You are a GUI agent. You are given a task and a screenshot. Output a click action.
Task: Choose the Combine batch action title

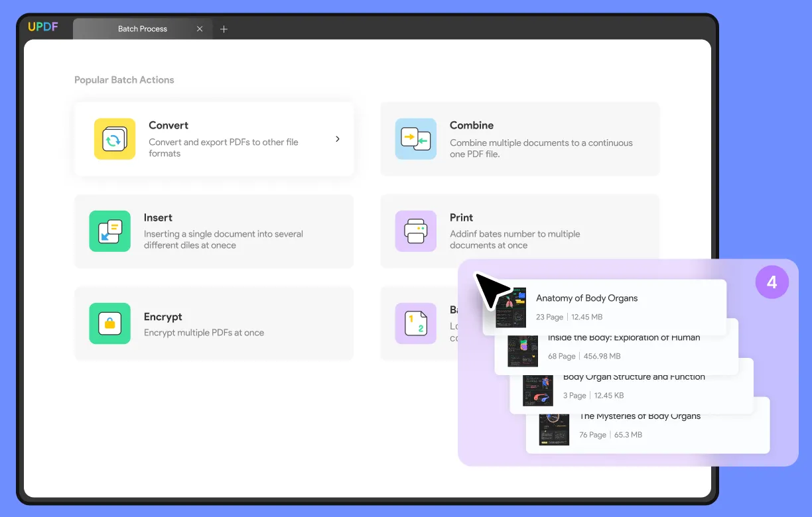[x=471, y=125]
